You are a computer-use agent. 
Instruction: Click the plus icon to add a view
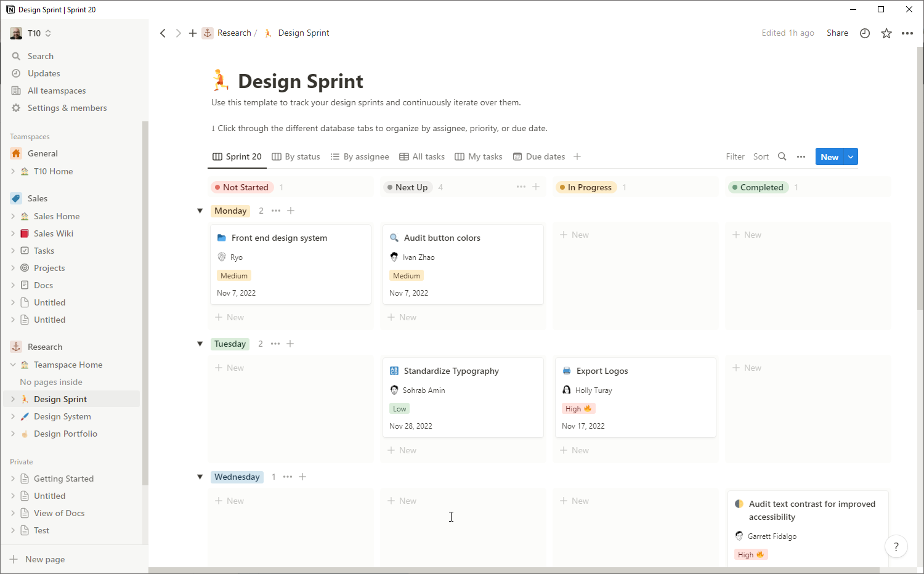(577, 156)
